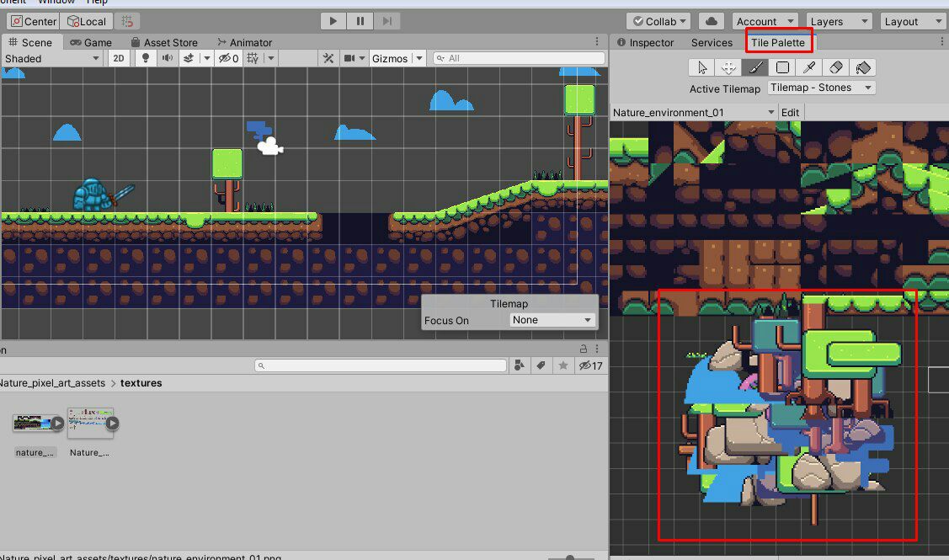Open Project panel three-dot options menu
Viewport: 949px width, 560px height.
pyautogui.click(x=597, y=349)
